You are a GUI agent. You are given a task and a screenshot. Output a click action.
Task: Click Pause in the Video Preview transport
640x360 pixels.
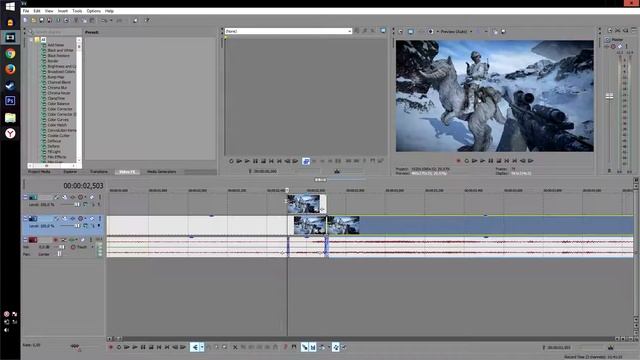tap(491, 161)
